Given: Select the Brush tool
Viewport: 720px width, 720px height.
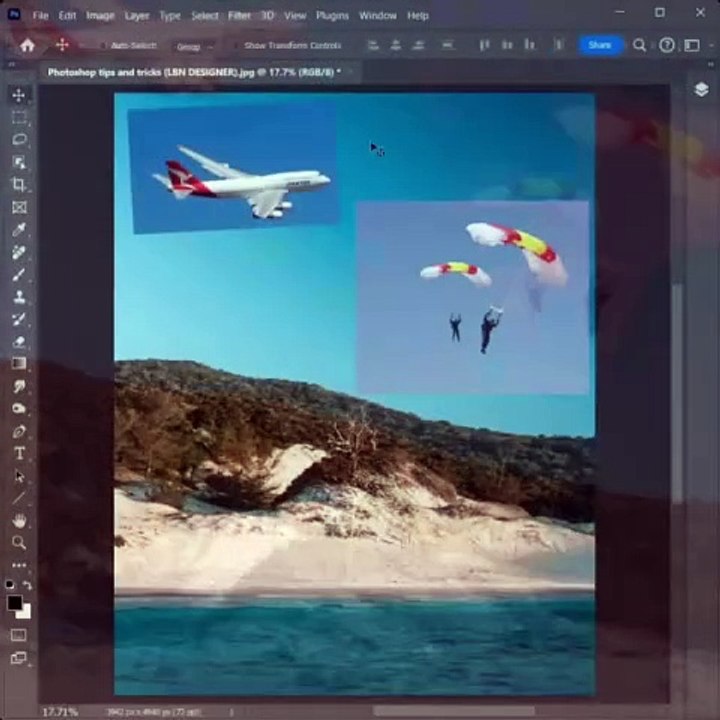Looking at the screenshot, I should pos(19,275).
